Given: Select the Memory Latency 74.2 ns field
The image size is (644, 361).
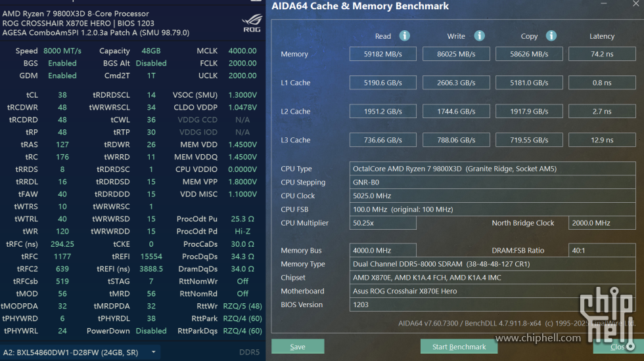Looking at the screenshot, I should pos(602,54).
